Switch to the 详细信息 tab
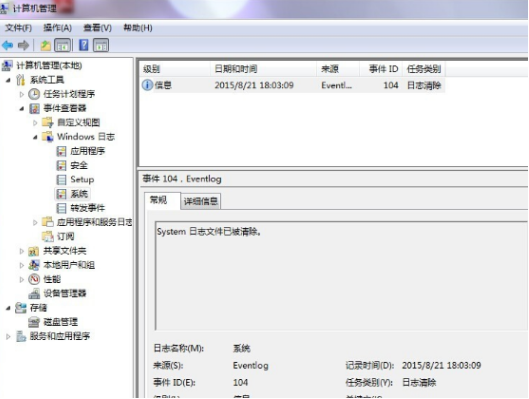This screenshot has height=399, width=529. [200, 201]
